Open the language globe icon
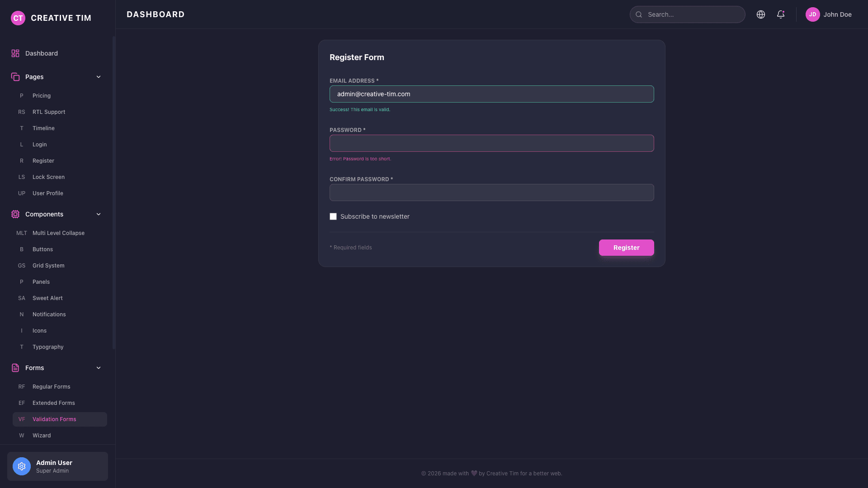Screen dimensions: 868x488 point(761,14)
